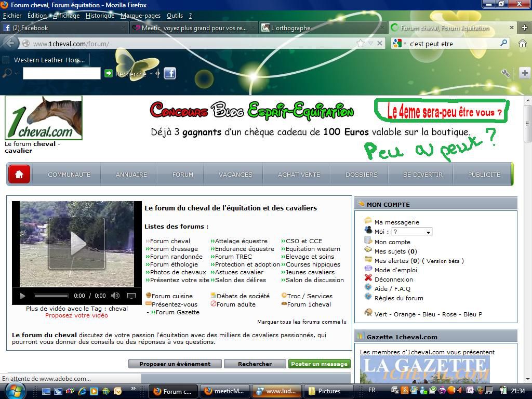Click the 'Poster un message' button

pyautogui.click(x=319, y=364)
